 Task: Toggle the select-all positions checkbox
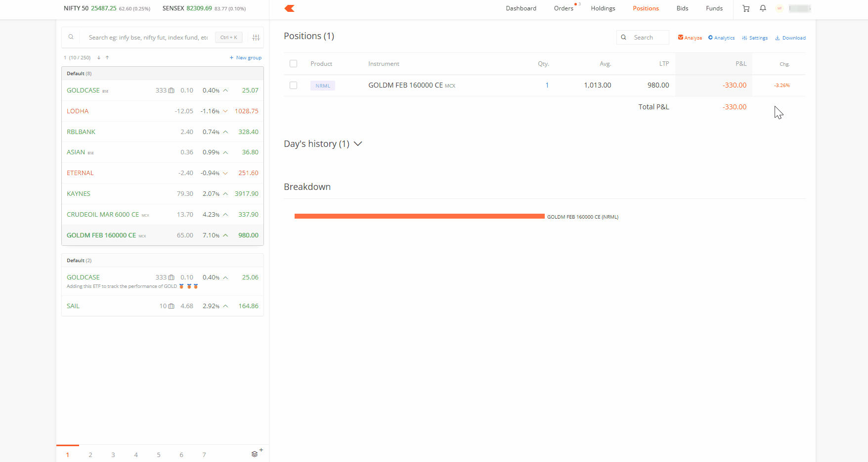click(294, 64)
